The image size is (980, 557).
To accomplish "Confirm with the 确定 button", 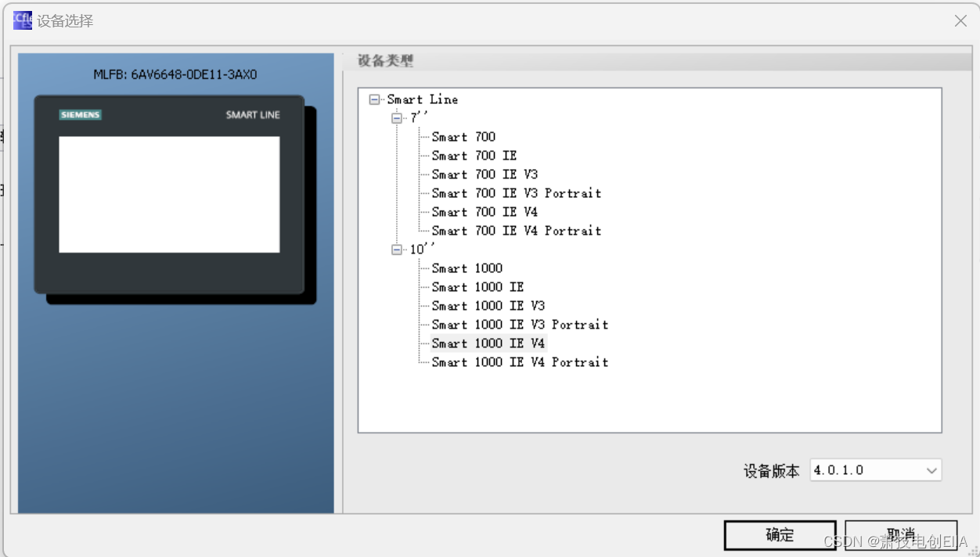I will click(780, 535).
